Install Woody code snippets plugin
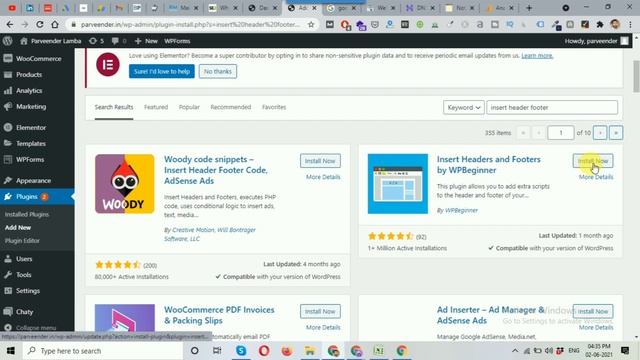640x360 pixels. (320, 161)
